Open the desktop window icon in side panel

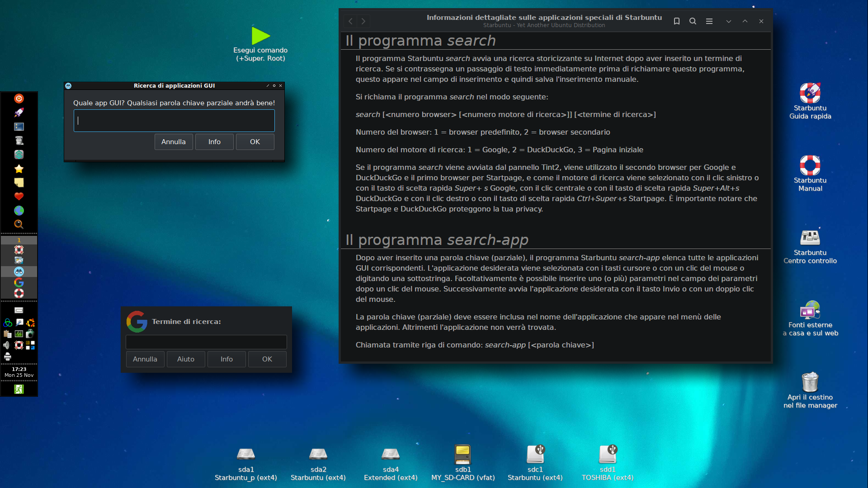(x=19, y=127)
